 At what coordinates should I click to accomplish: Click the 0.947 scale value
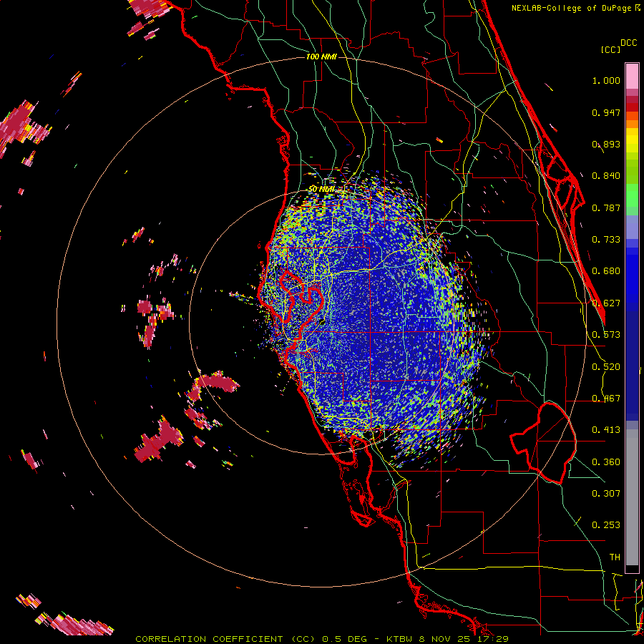pyautogui.click(x=606, y=112)
